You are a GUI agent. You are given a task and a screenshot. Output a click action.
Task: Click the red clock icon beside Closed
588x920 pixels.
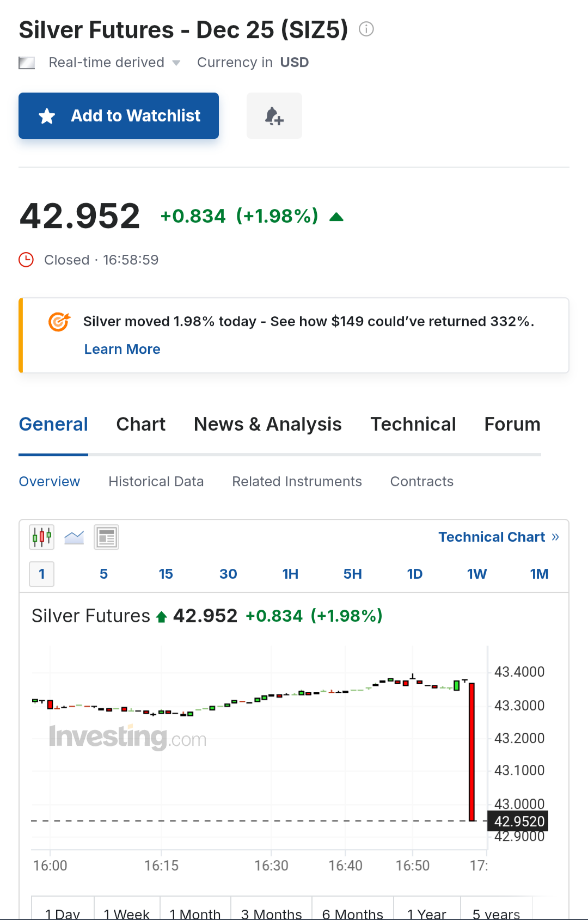pyautogui.click(x=26, y=260)
